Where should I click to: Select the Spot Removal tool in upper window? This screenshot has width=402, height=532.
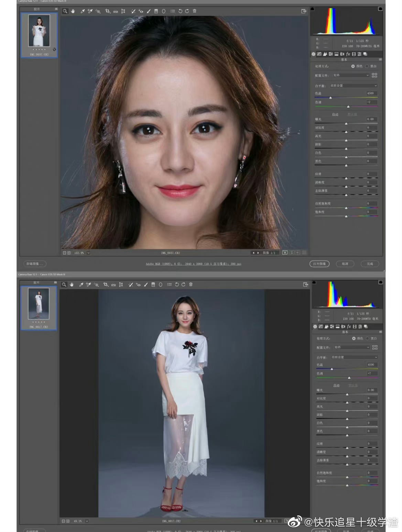tap(133, 11)
